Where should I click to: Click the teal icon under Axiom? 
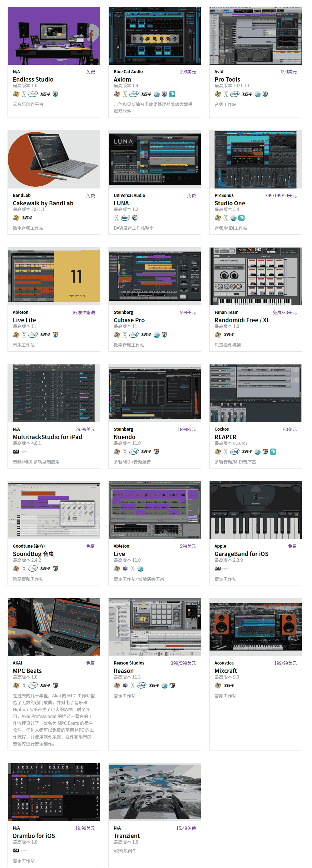click(172, 94)
